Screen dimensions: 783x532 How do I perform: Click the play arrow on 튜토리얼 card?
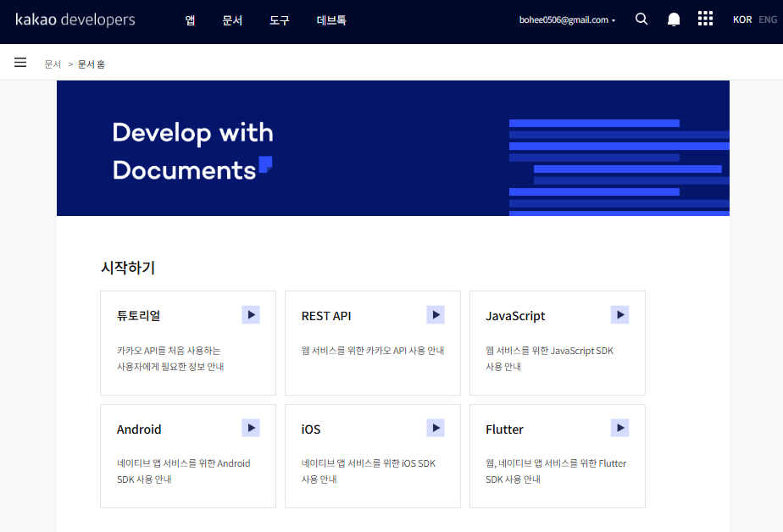pyautogui.click(x=251, y=315)
